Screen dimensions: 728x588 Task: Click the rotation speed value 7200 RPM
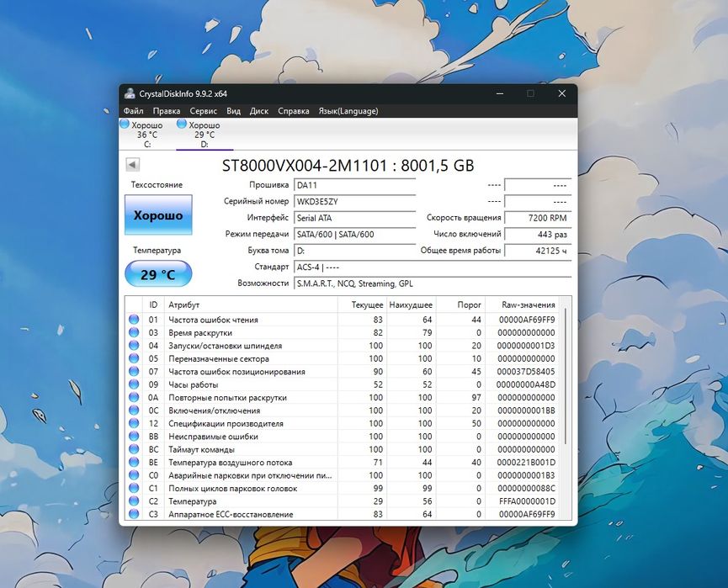click(x=538, y=218)
